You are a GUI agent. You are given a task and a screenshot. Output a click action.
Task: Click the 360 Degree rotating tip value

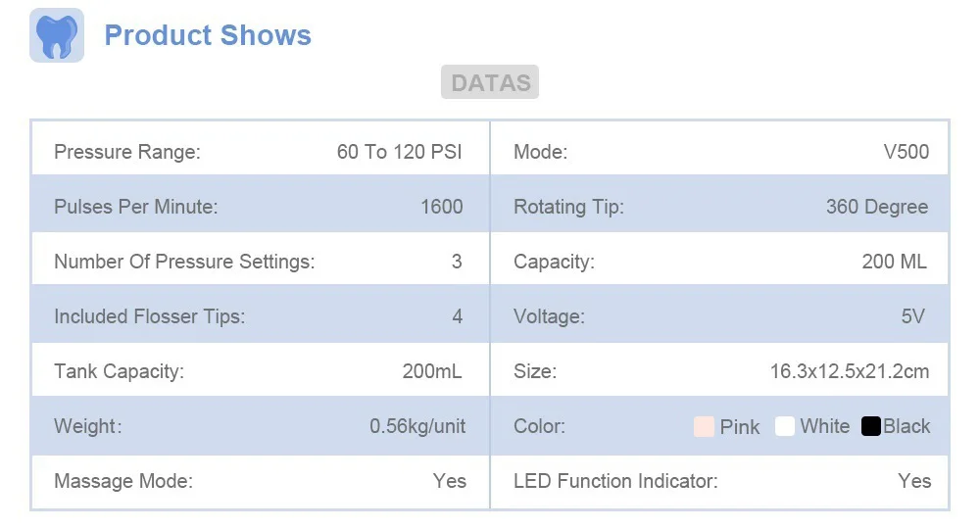click(877, 207)
